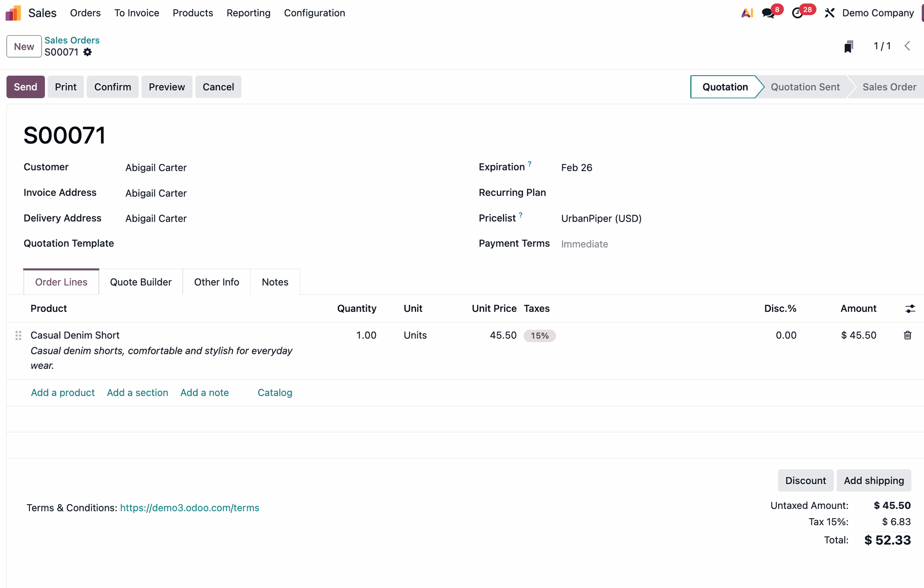Open the gear actions menu beside S00071
The image size is (924, 588).
click(x=87, y=52)
